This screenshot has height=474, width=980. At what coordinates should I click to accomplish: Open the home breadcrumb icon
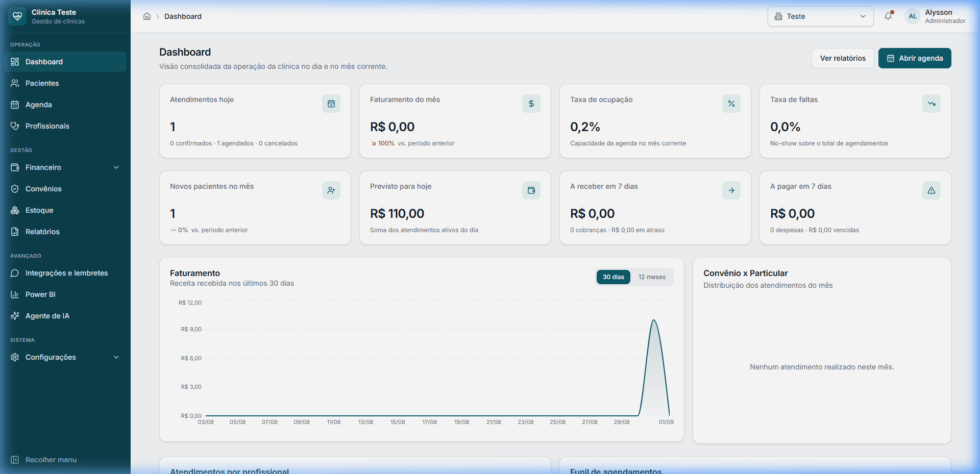[147, 16]
